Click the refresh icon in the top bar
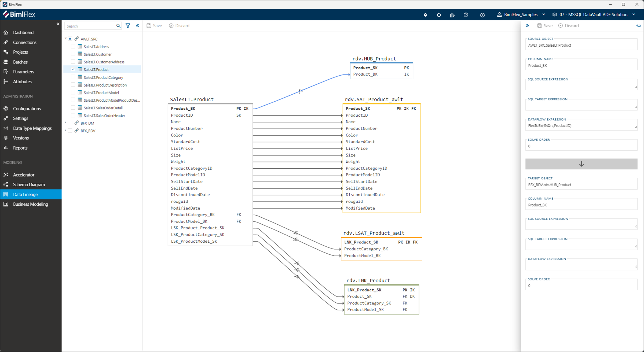 [x=439, y=15]
